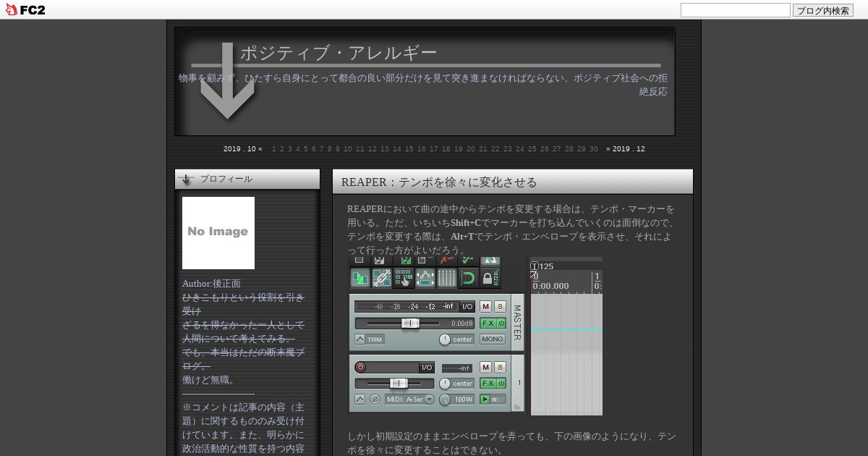The image size is (868, 456).
Task: Open the ポジティブ・アレルギー blog title link
Action: coord(339,53)
